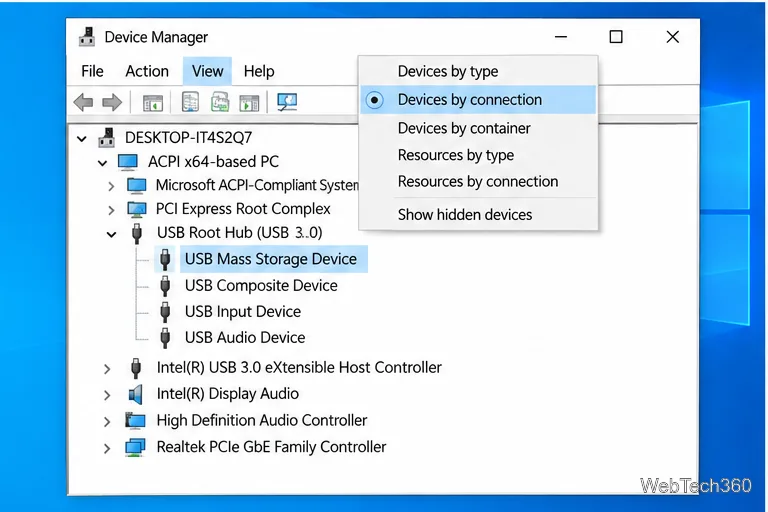This screenshot has height=512, width=768.
Task: Choose Resources by connection
Action: pos(479,182)
